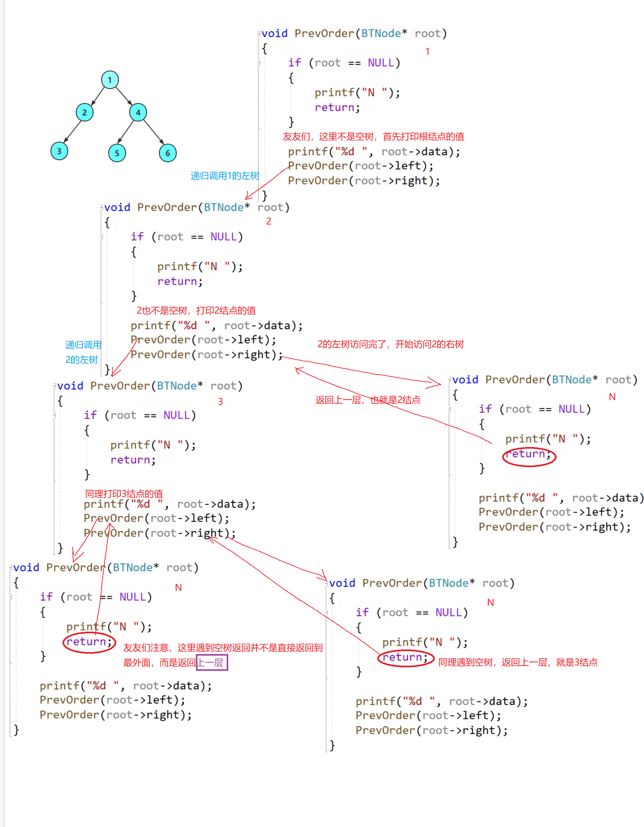Click PrevOrder(root->right) in block labeled 1
The image size is (644, 827).
coord(364,181)
